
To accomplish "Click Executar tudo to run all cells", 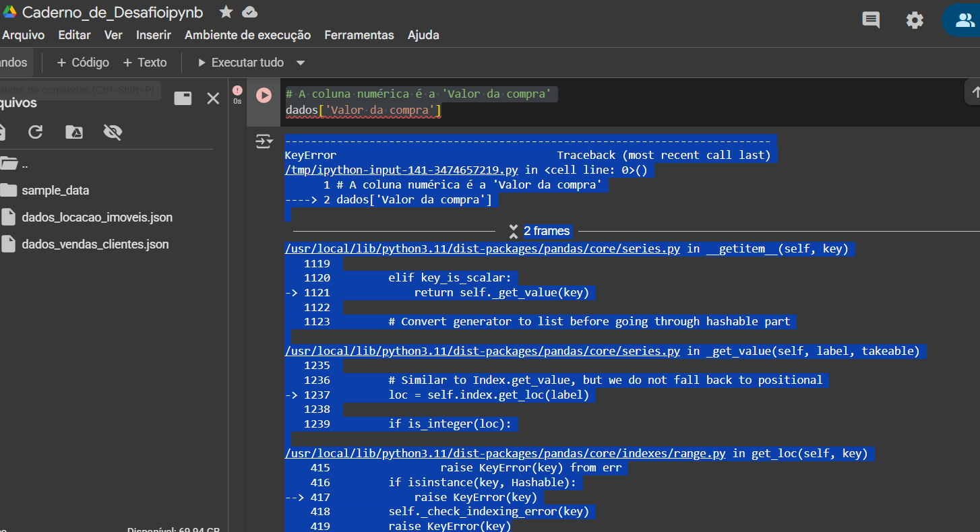I will 241,63.
